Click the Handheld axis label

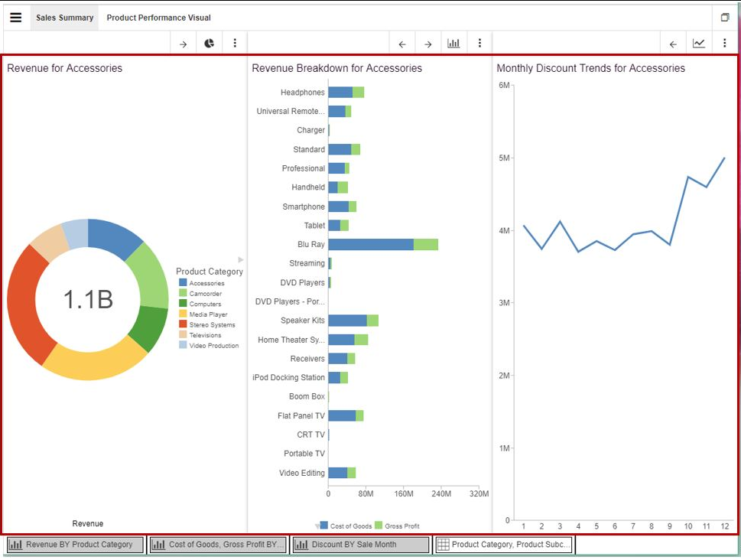pyautogui.click(x=308, y=187)
